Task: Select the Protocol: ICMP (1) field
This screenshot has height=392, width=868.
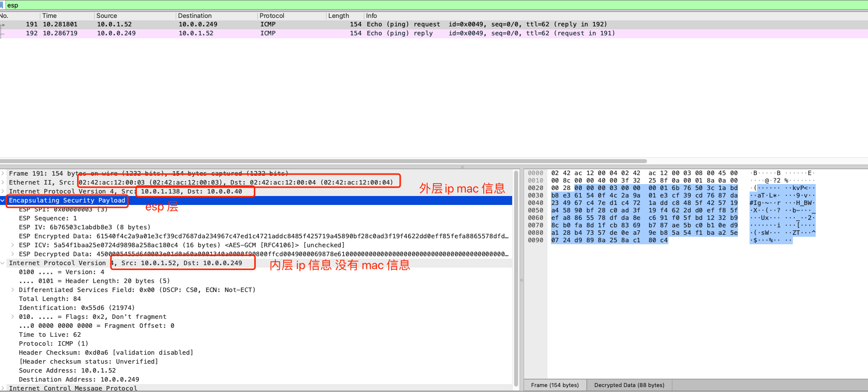Action: tap(53, 344)
